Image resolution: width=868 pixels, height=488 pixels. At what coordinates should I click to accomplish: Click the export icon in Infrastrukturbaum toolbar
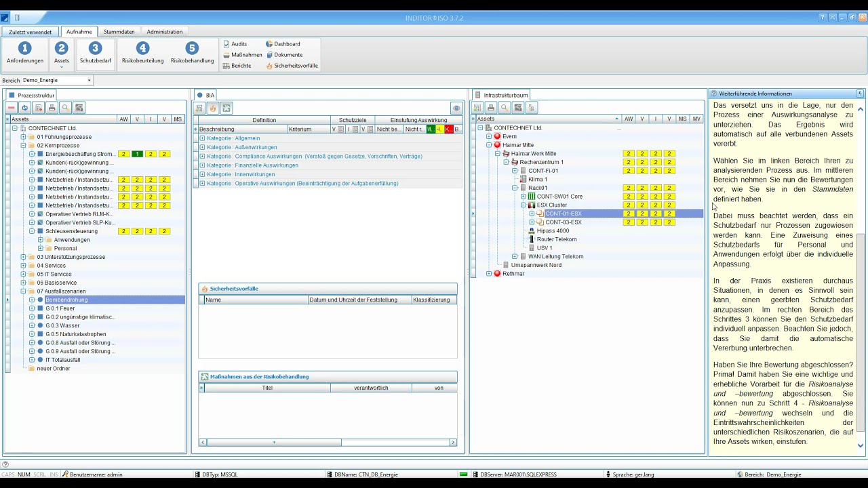pyautogui.click(x=477, y=108)
